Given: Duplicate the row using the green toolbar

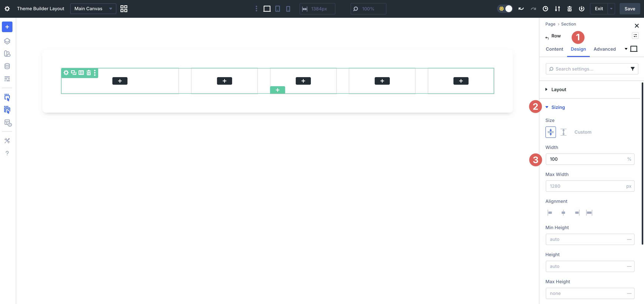Looking at the screenshot, I should 73,73.
